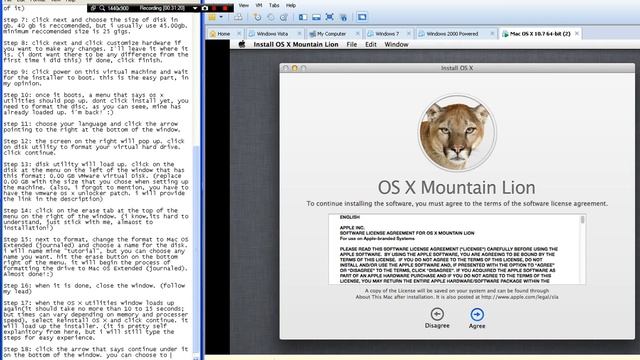Close the Windows 2000 Powered tab
The height and width of the screenshot is (360, 640).
point(492,33)
